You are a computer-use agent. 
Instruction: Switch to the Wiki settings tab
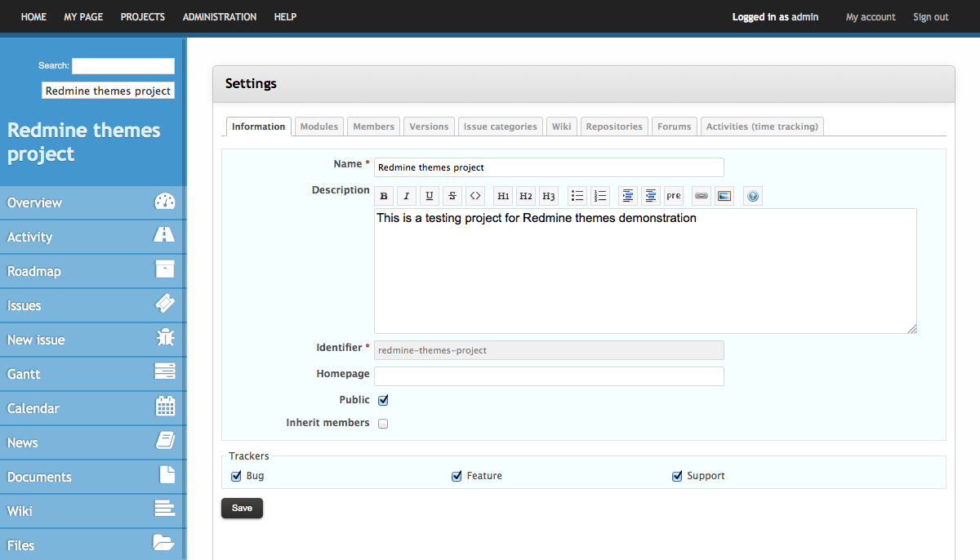561,127
